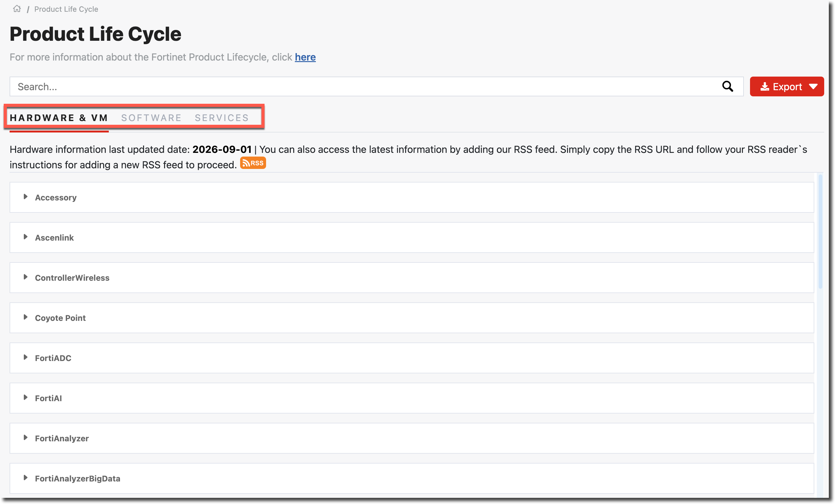Screen dimensions: 835x504
Task: Click the Accessory category label
Action: click(56, 197)
